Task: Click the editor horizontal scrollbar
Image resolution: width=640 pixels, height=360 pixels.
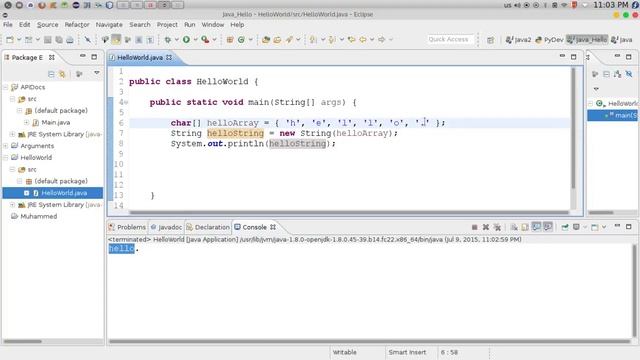Action: (349, 212)
